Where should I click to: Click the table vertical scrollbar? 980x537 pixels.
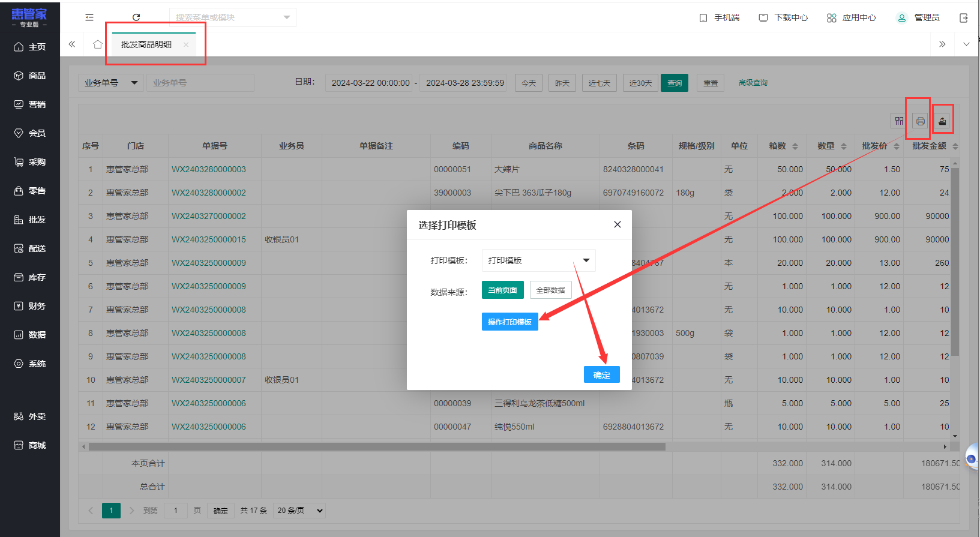pyautogui.click(x=955, y=262)
